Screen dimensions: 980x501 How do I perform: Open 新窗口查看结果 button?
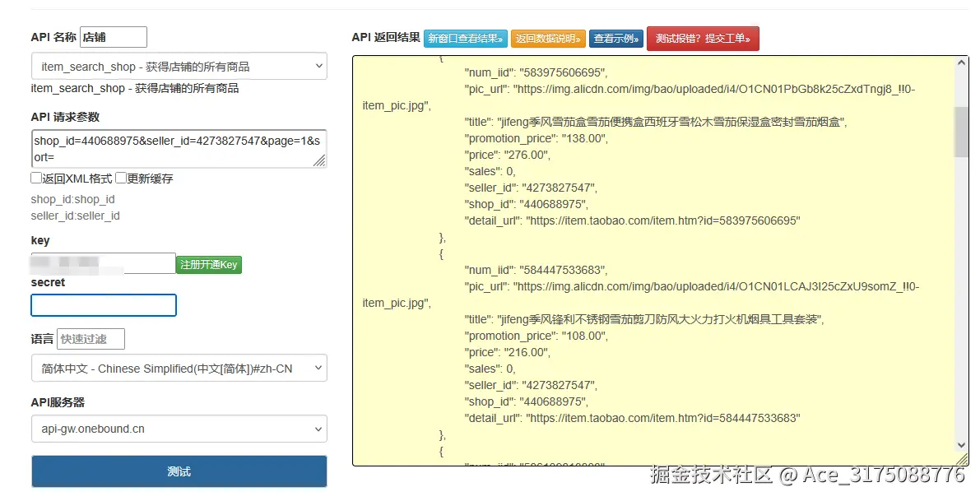pos(466,39)
